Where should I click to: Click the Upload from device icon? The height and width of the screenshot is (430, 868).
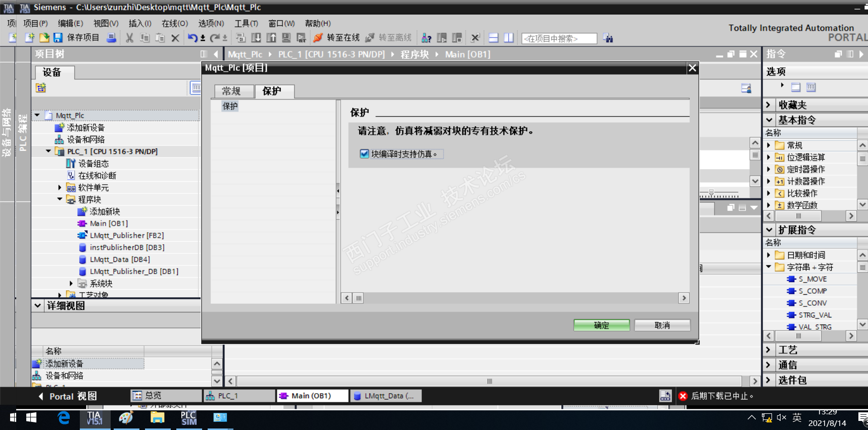[x=271, y=38]
